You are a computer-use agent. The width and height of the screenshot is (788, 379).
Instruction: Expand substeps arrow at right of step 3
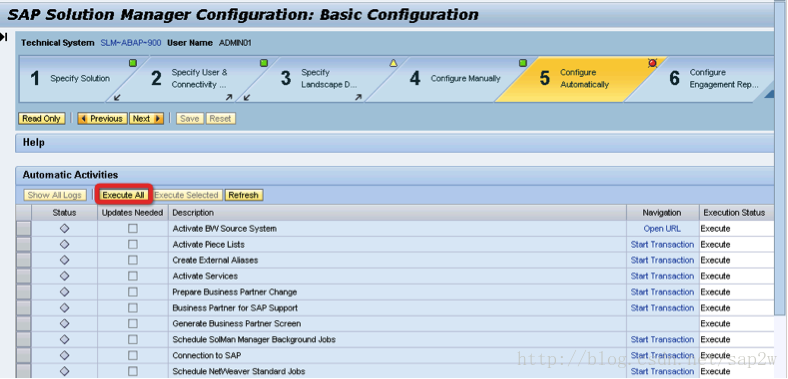tap(358, 98)
